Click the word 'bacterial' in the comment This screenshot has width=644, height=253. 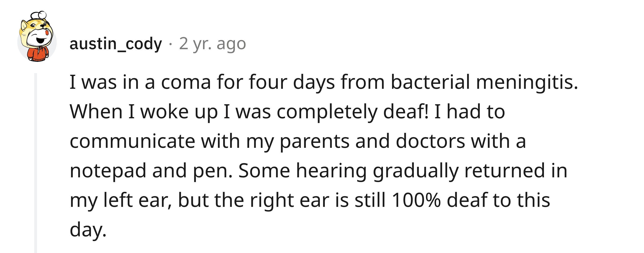click(430, 82)
